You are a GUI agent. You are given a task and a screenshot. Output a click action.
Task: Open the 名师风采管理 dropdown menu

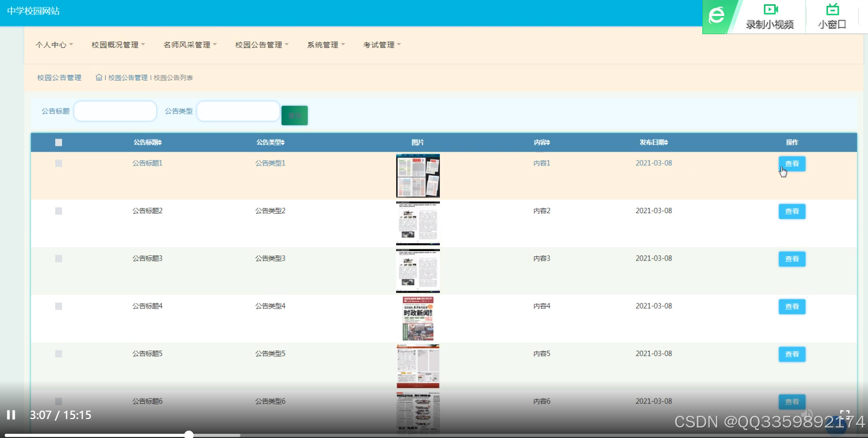click(x=190, y=45)
